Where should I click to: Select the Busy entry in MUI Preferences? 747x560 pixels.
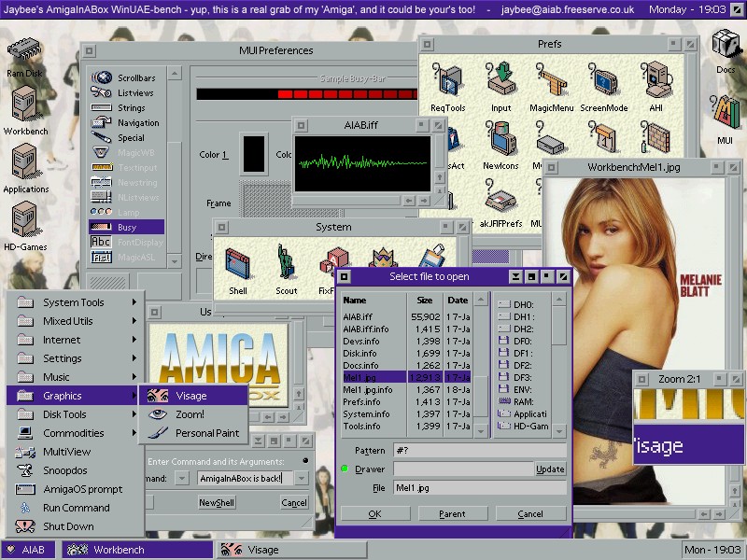coord(126,227)
